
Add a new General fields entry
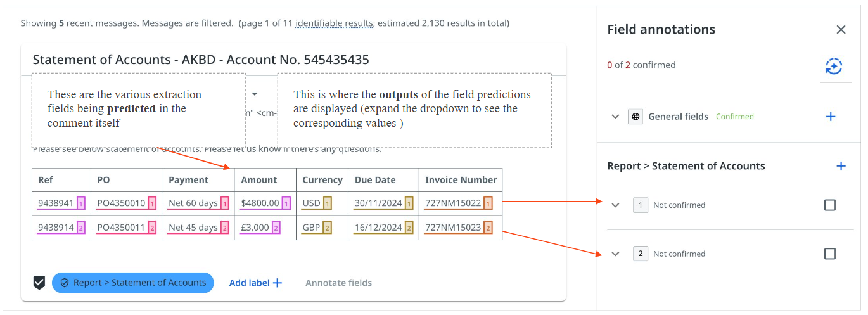(x=831, y=117)
